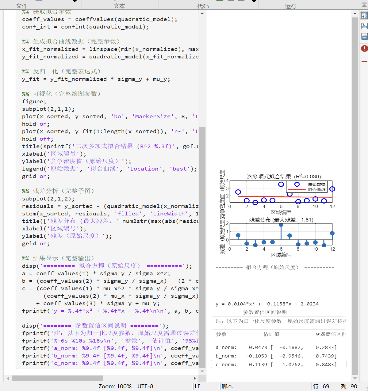Click right arrow of horizontal scrollbar
Image resolution: width=368 pixels, height=391 pixels.
click(196, 378)
